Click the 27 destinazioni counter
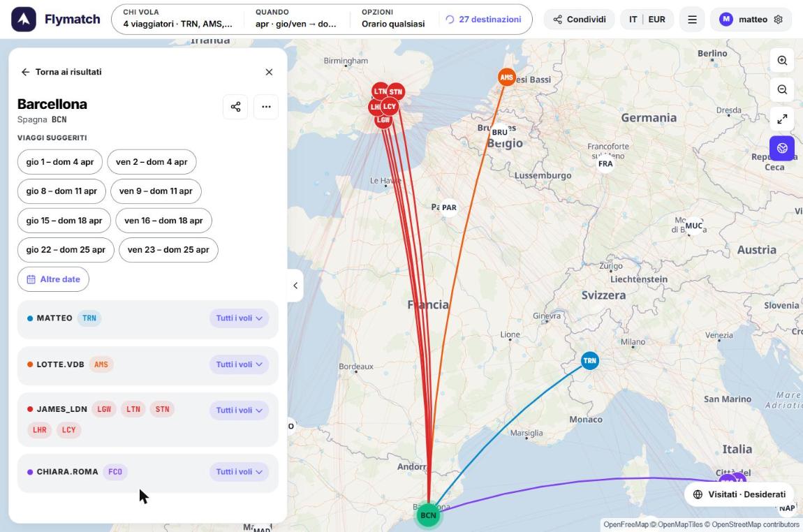This screenshot has width=803, height=532. click(483, 20)
